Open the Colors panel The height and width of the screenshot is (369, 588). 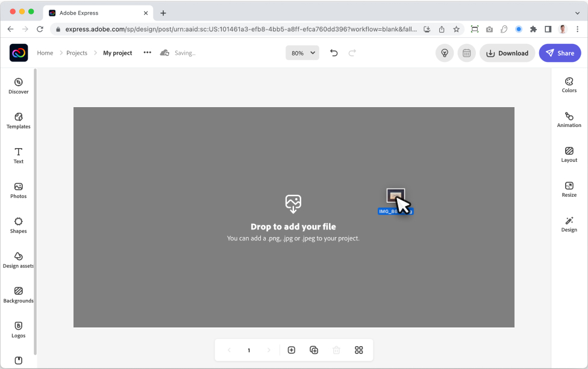(569, 85)
